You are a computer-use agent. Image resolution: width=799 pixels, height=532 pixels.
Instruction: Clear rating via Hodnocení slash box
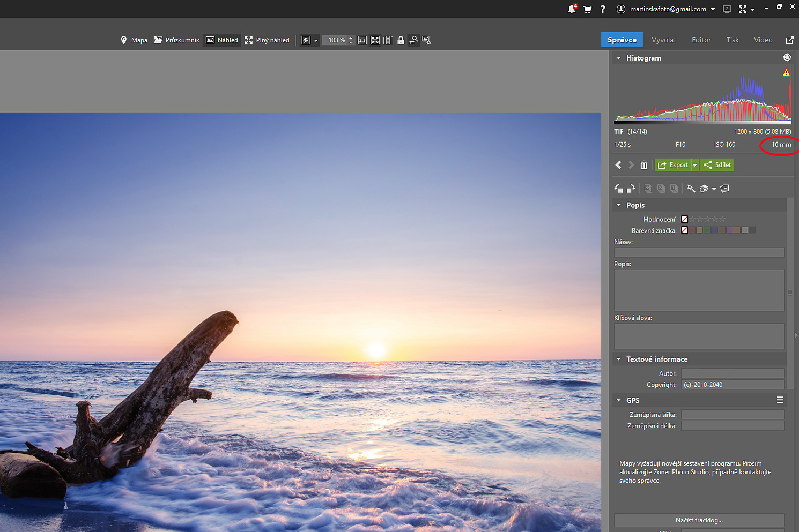pos(684,219)
